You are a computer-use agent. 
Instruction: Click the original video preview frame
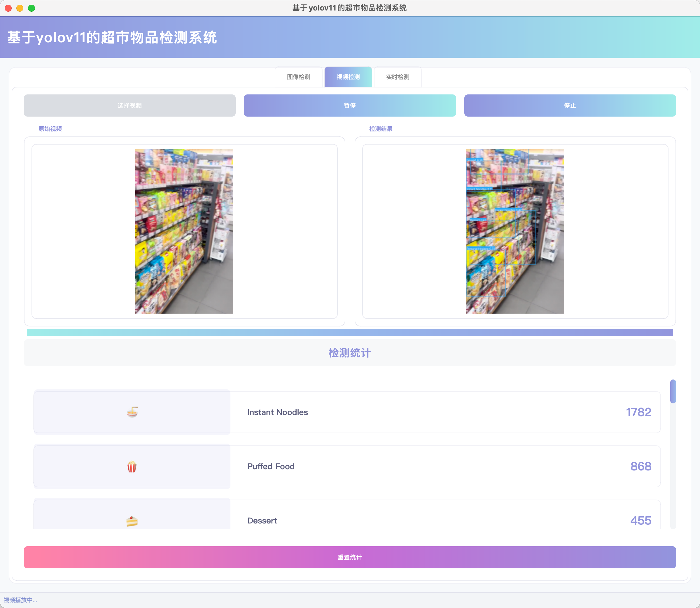[x=184, y=231]
